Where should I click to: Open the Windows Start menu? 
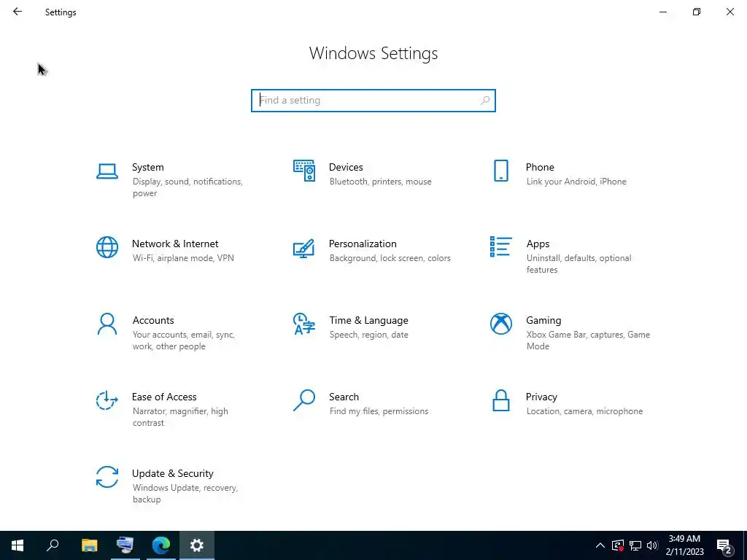click(18, 545)
